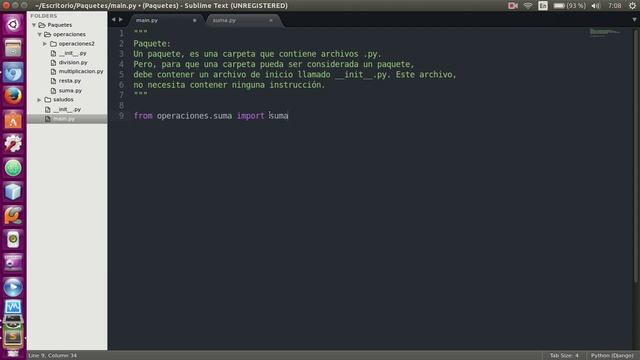Open root-level __init__.py above main.py
The height and width of the screenshot is (360, 640).
point(67,109)
